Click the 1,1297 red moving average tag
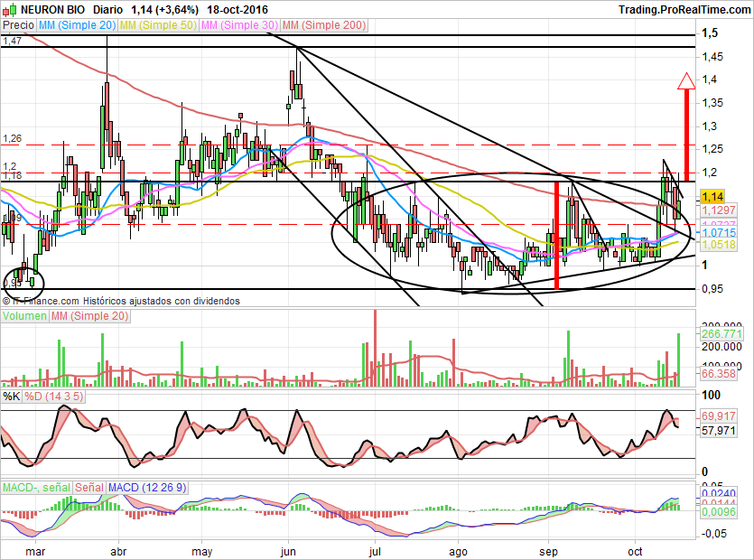The height and width of the screenshot is (560, 754). point(720,210)
